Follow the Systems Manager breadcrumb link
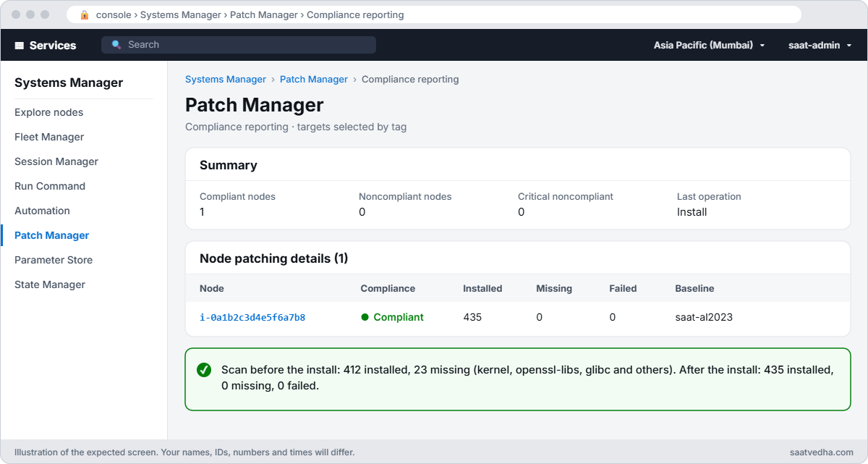The height and width of the screenshot is (464, 868). (x=226, y=79)
